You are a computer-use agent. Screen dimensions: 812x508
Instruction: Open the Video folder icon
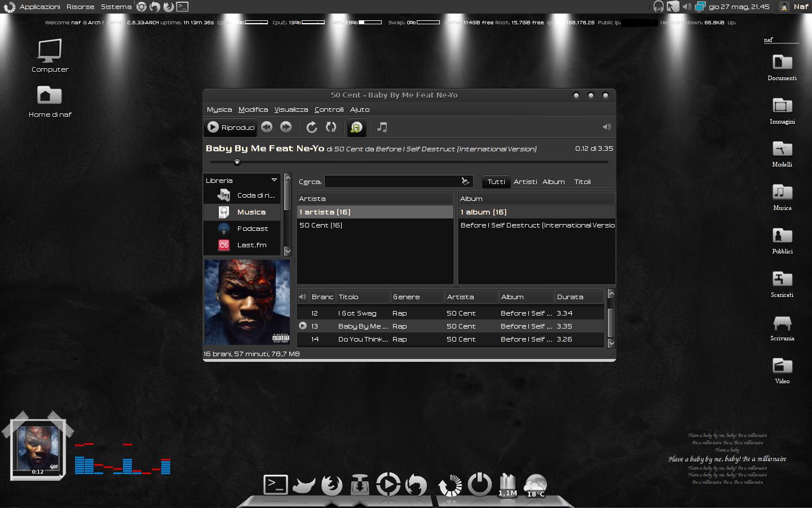click(782, 370)
